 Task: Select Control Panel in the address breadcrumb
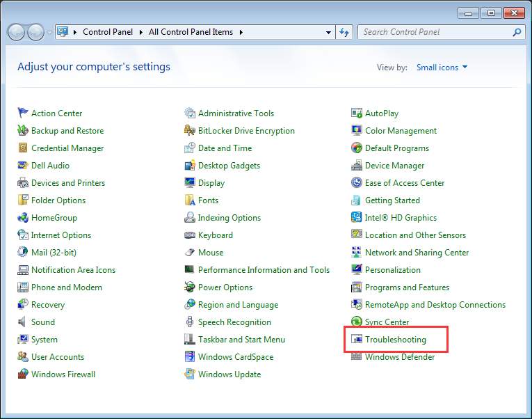pyautogui.click(x=106, y=32)
